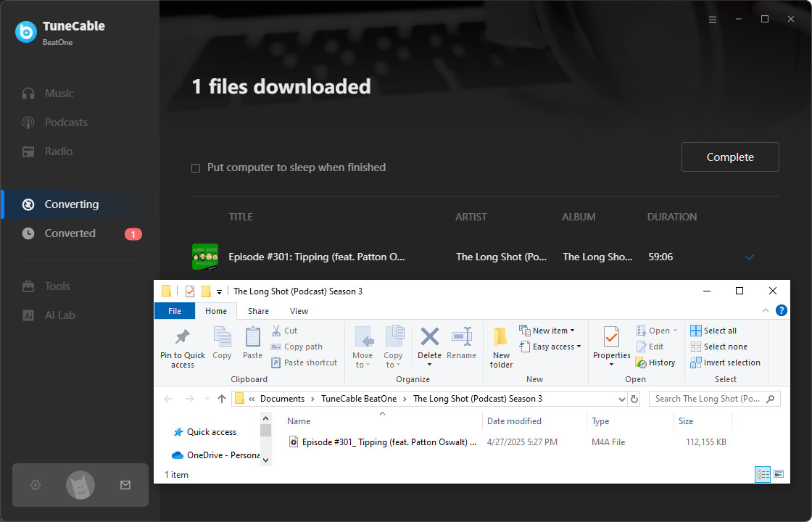812x522 pixels.
Task: Click Open in the ribbon Open group
Action: point(657,331)
